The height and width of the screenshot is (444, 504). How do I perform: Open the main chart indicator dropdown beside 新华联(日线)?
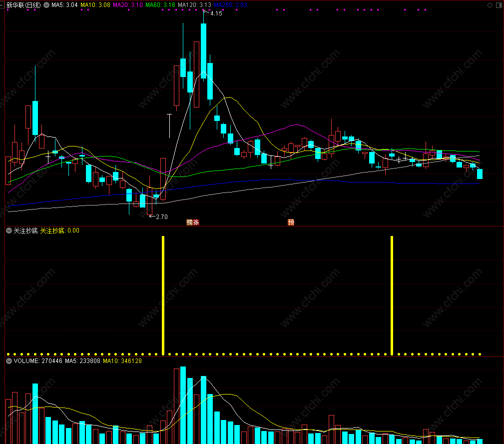point(46,5)
